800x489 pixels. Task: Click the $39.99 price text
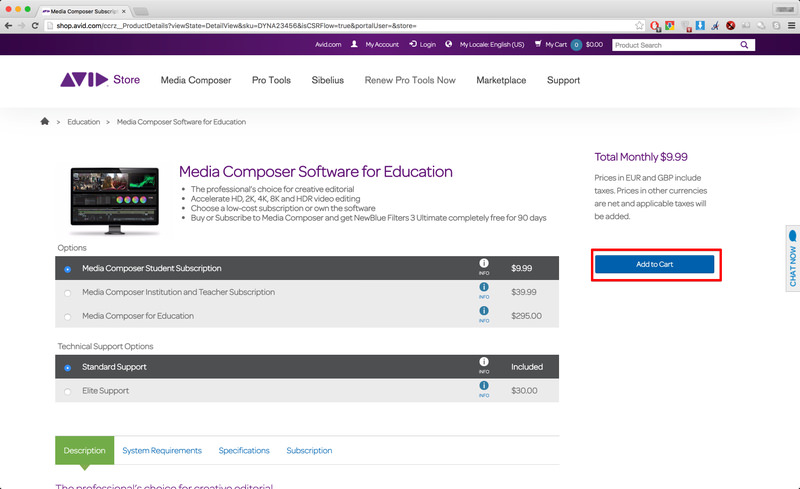523,292
